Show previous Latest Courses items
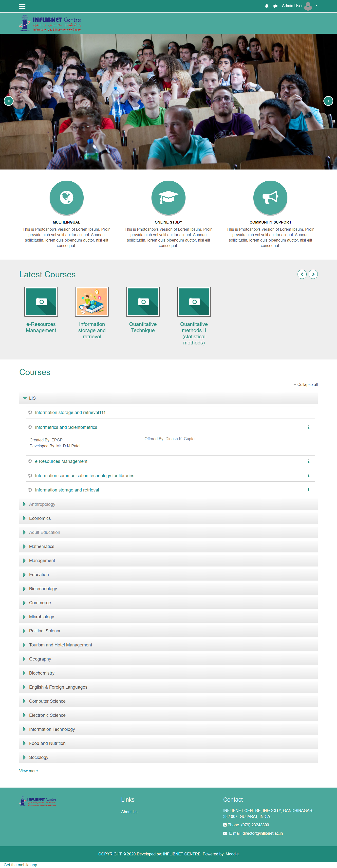This screenshot has width=337, height=868. point(302,274)
